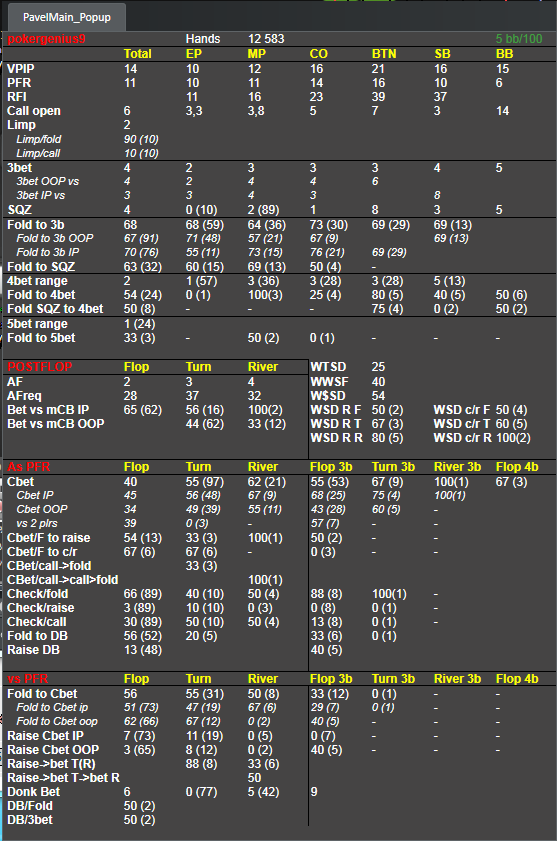Viewport: 557px width, 841px height.
Task: Click the Raise->bet T(R) label
Action: (51, 763)
